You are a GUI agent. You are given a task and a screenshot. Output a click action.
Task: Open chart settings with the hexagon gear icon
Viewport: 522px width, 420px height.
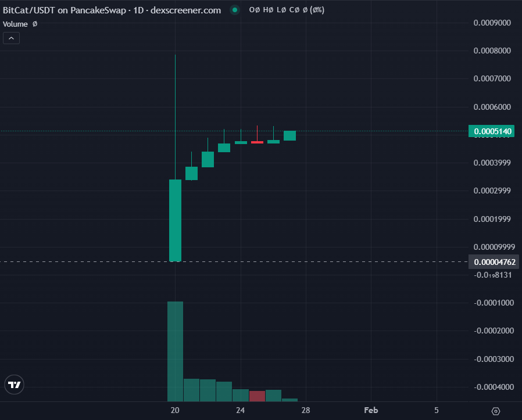tap(495, 411)
